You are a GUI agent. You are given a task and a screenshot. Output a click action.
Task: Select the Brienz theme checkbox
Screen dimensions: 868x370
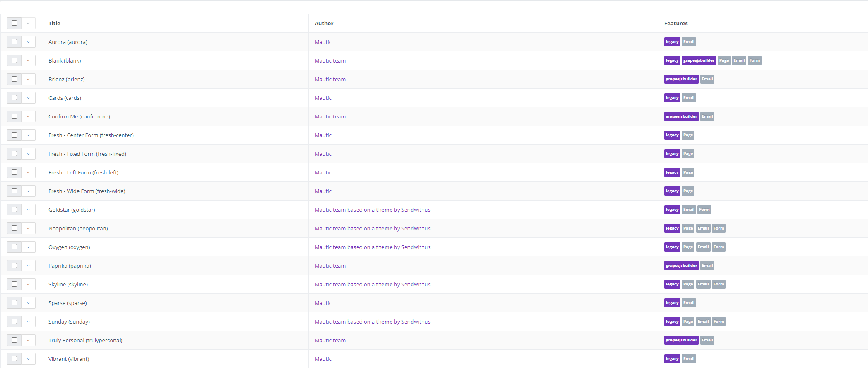[x=14, y=79]
